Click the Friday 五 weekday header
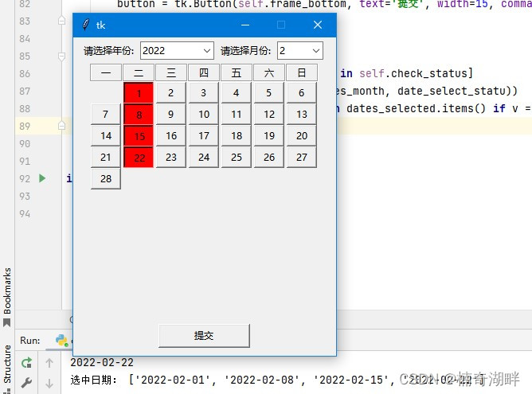The width and height of the screenshot is (532, 394). [x=237, y=72]
